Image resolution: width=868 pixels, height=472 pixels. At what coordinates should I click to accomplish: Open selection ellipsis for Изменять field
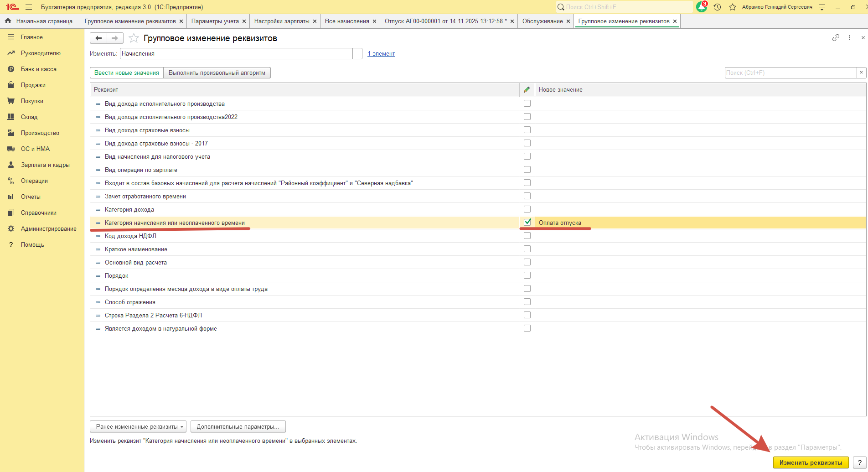click(357, 54)
